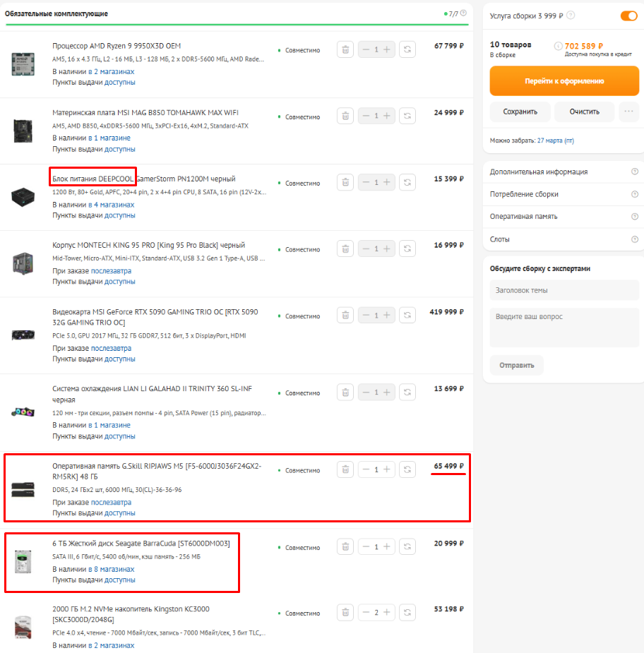Viewport: 644px width, 653px height.
Task: Decrease Kingston KC3000 SSD quantity
Action: [x=366, y=612]
